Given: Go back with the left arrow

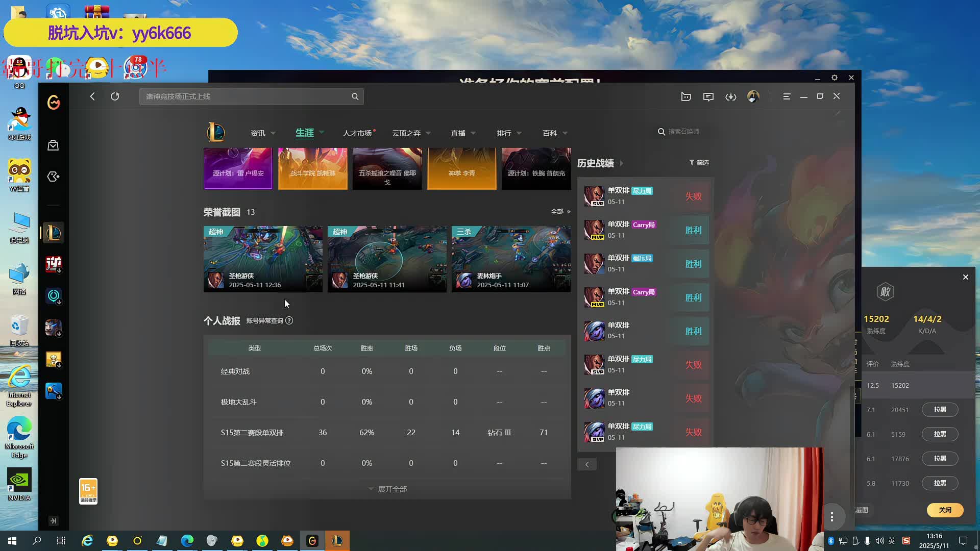Looking at the screenshot, I should tap(92, 96).
